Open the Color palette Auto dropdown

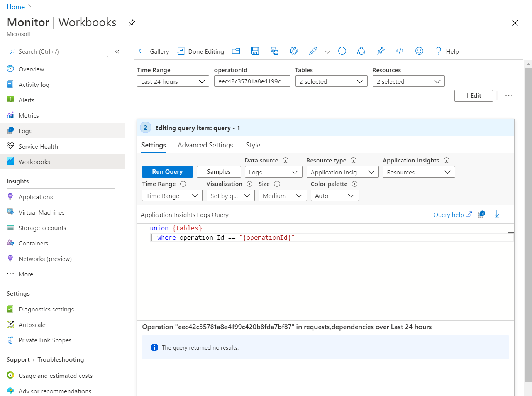[335, 196]
